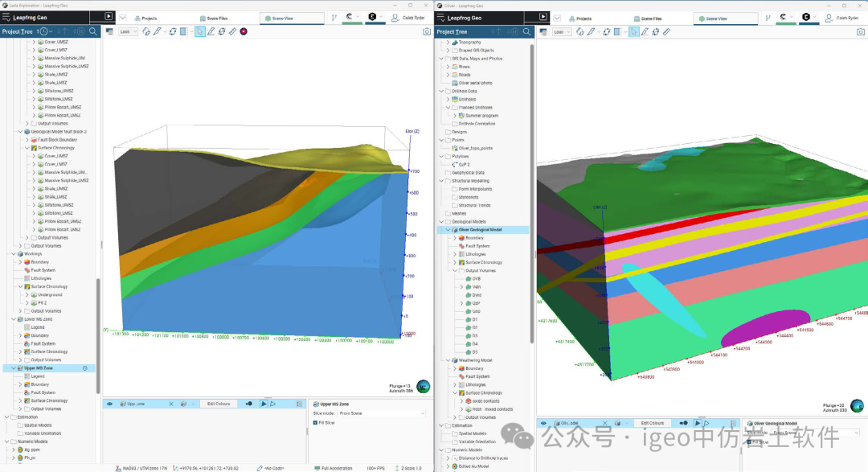Select the ruler measurement tool in left window

pyautogui.click(x=232, y=31)
